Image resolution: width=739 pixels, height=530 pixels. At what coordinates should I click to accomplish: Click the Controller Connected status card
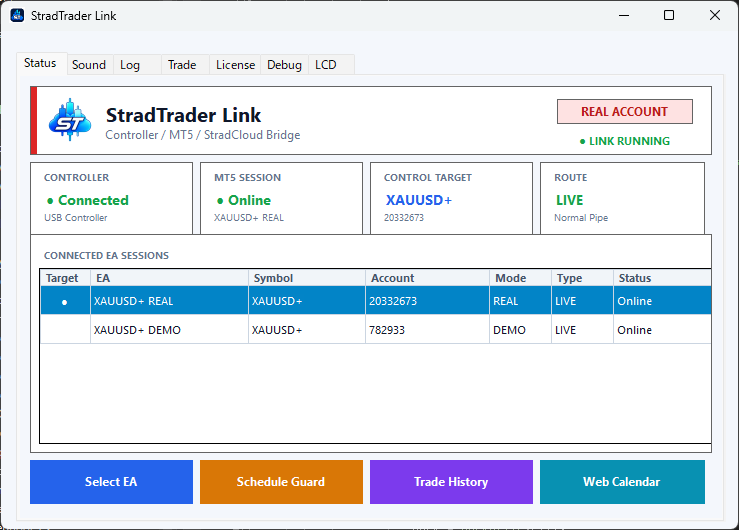click(112, 198)
